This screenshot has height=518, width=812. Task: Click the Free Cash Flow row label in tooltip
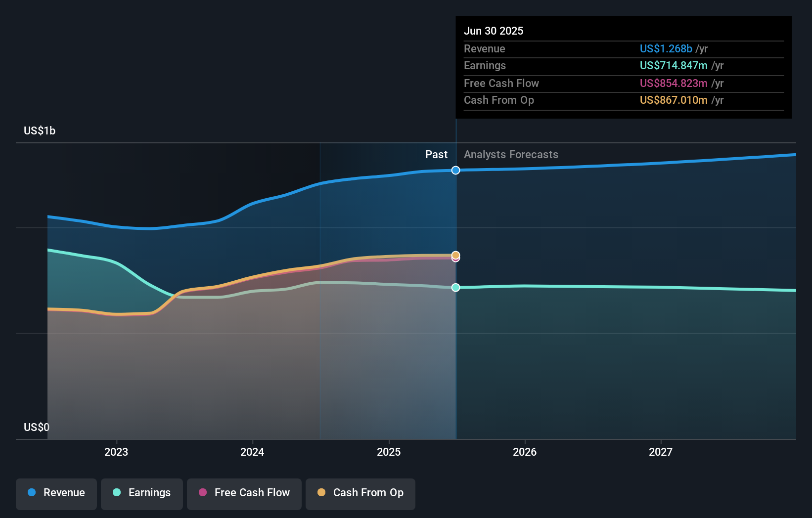501,83
